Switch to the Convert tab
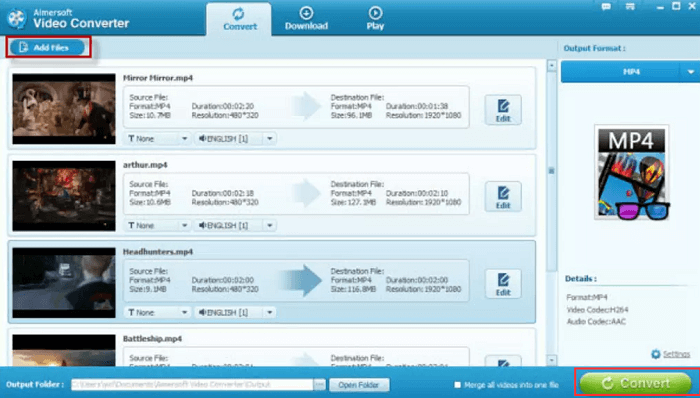Screen dimensions: 700x398 (x=239, y=19)
